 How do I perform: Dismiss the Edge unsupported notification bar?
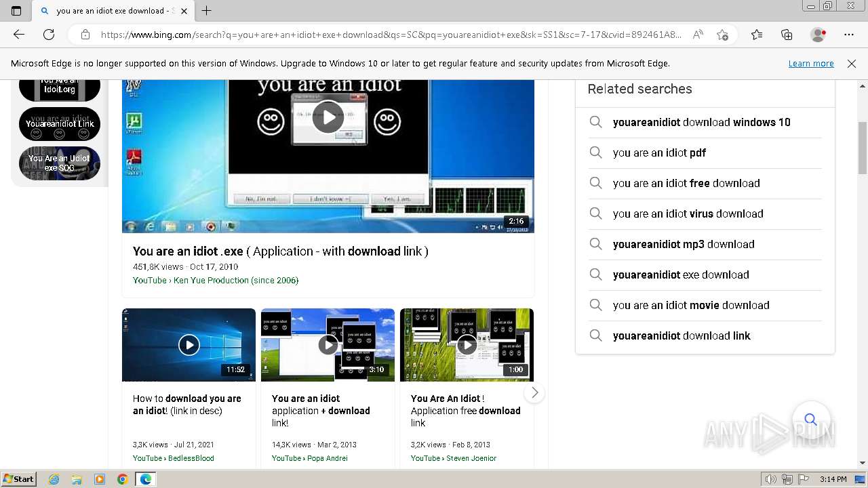pos(852,64)
